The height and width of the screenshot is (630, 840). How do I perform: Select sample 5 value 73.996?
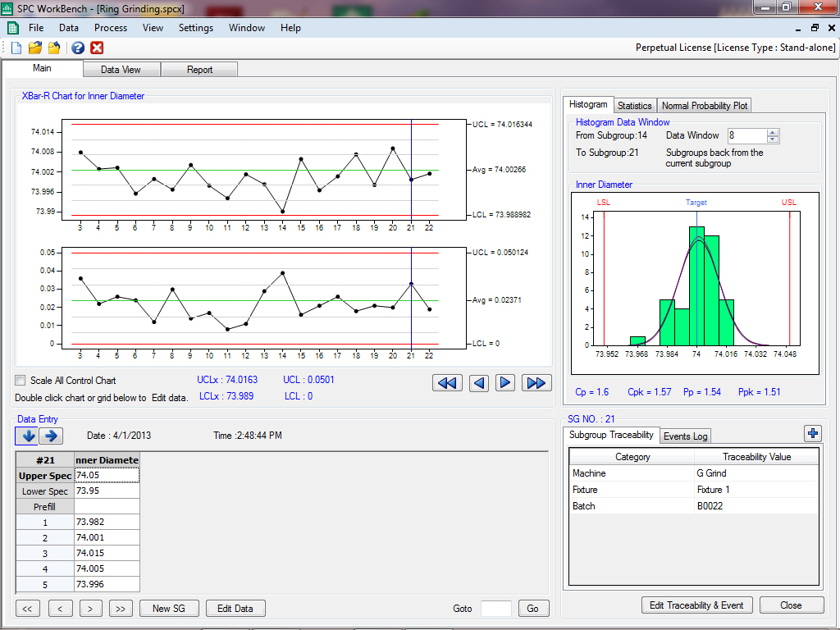coord(107,584)
